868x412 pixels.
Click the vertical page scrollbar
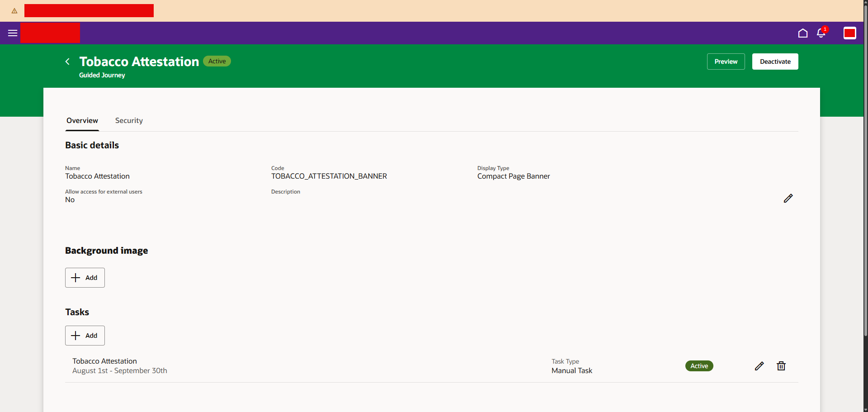coord(865,172)
